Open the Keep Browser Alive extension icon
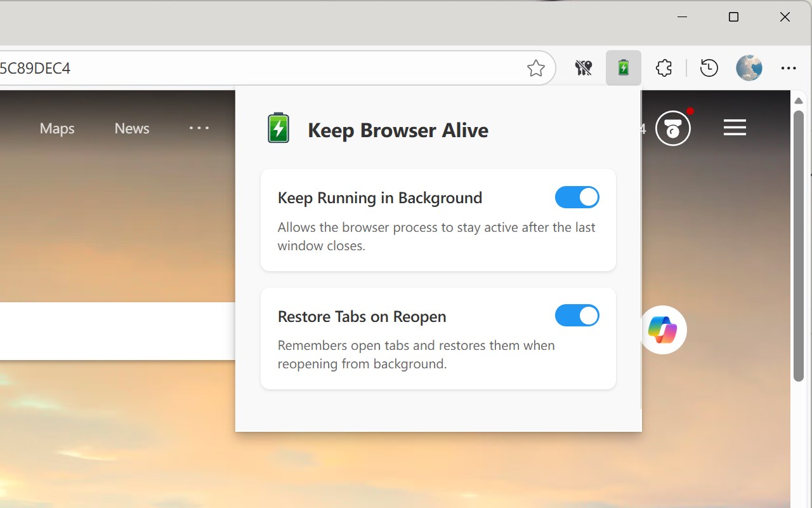 pos(623,68)
